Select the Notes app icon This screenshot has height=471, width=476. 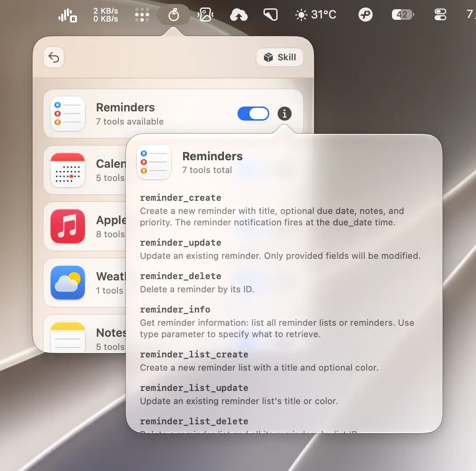coord(68,337)
